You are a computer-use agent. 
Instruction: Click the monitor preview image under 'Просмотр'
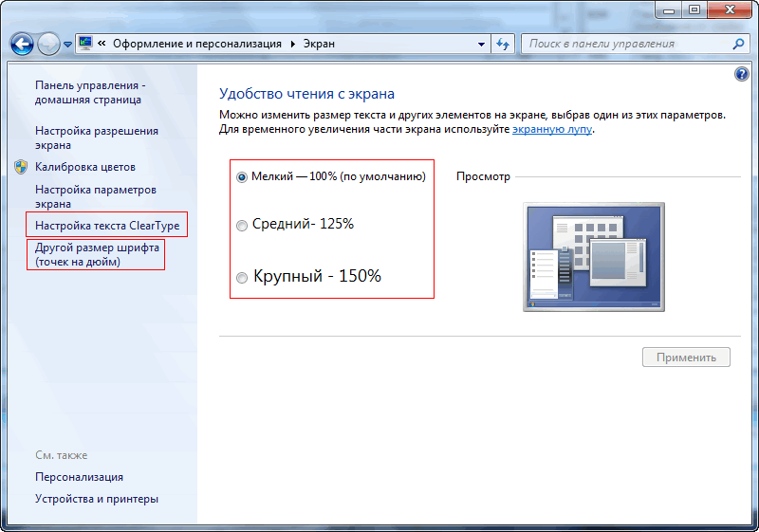click(x=594, y=257)
